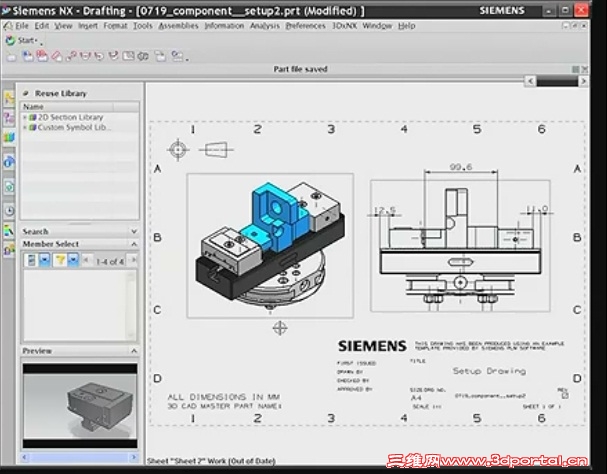Open the filter dropdown arrow
This screenshot has width=607, height=474.
click(73, 260)
